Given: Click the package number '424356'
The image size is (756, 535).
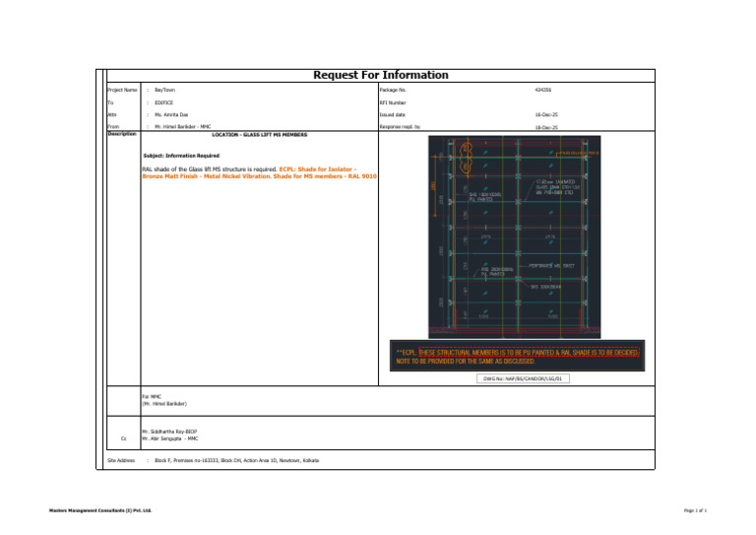Looking at the screenshot, I should point(543,90).
